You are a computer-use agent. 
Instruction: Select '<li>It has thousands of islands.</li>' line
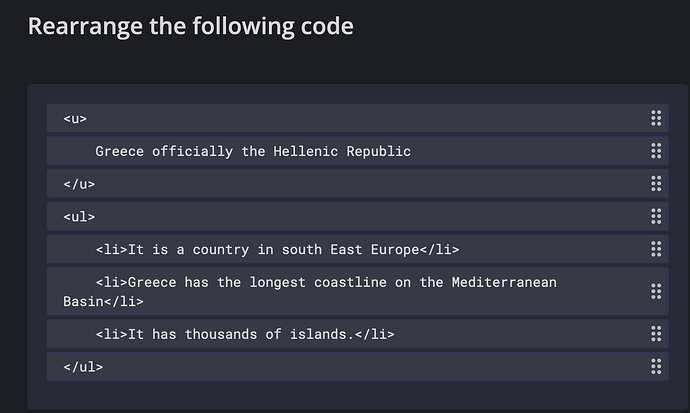(x=358, y=334)
